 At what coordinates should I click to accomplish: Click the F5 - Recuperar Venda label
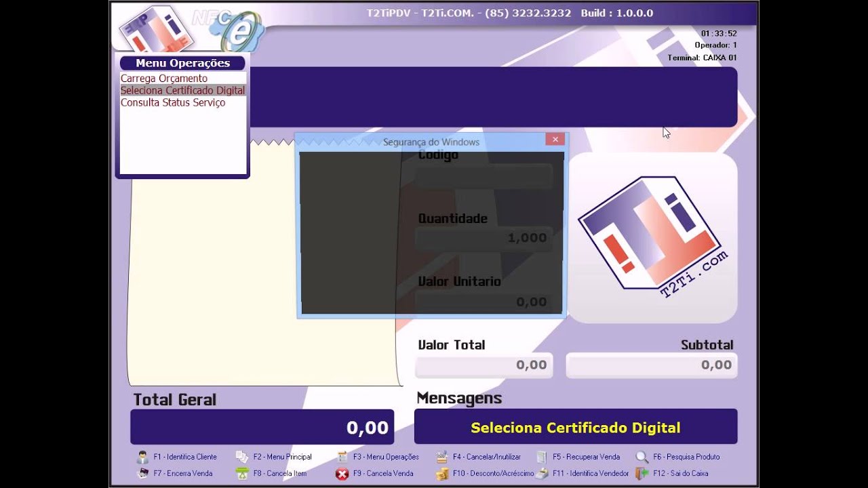pos(587,457)
